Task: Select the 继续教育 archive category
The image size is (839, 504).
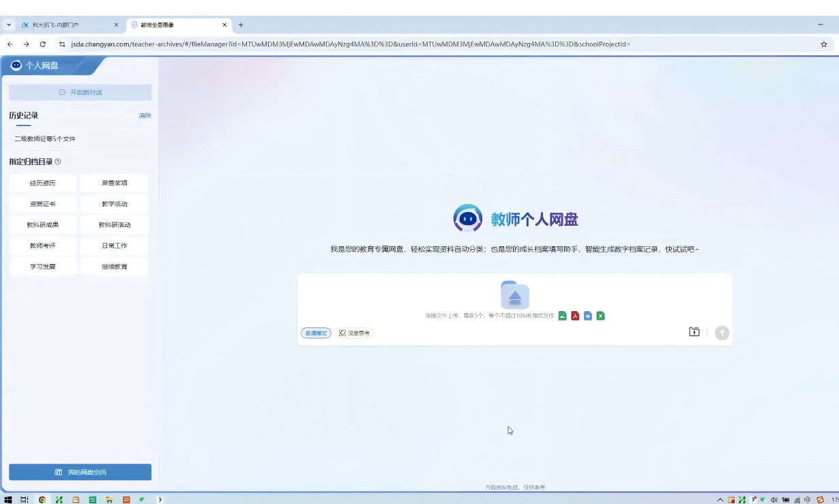Action: (x=114, y=266)
